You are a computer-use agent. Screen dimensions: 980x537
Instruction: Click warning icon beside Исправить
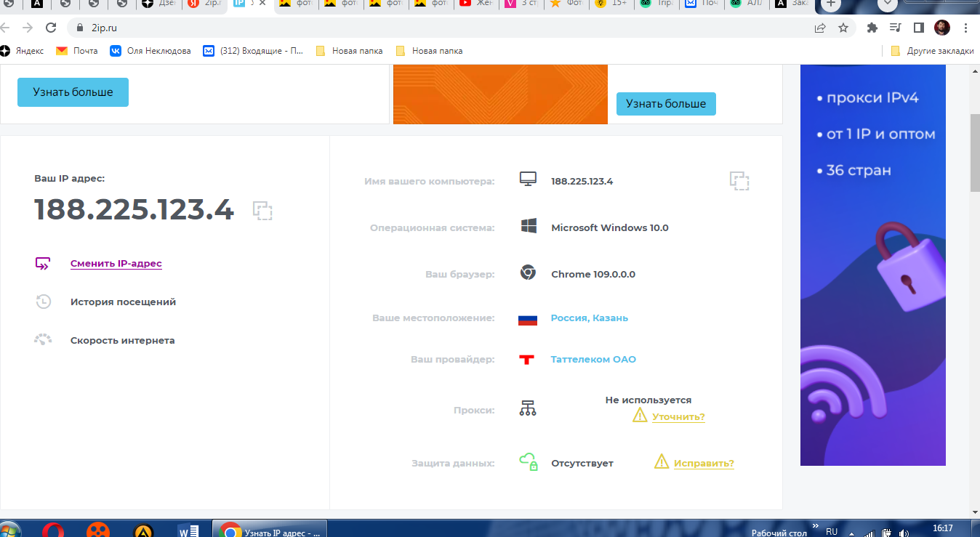click(x=662, y=461)
